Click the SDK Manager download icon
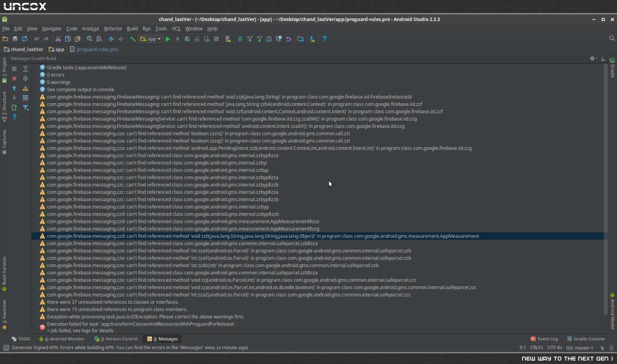This screenshot has width=617, height=364. pos(312,39)
